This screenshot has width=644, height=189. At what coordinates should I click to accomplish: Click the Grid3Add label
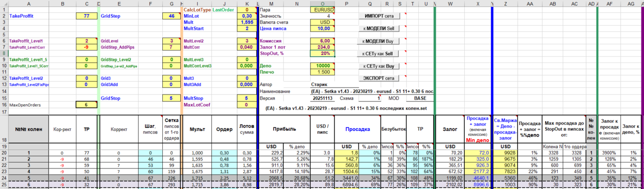click(109, 84)
